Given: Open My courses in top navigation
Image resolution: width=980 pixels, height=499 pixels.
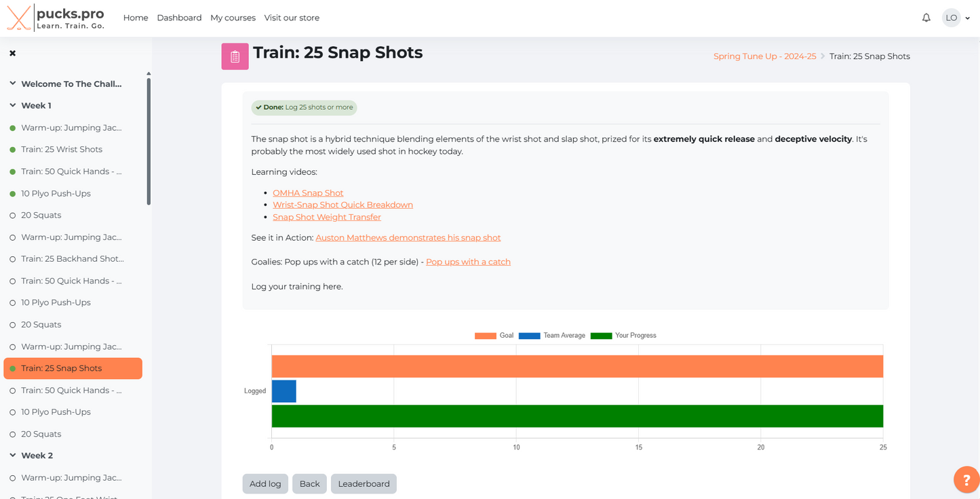Looking at the screenshot, I should 233,18.
